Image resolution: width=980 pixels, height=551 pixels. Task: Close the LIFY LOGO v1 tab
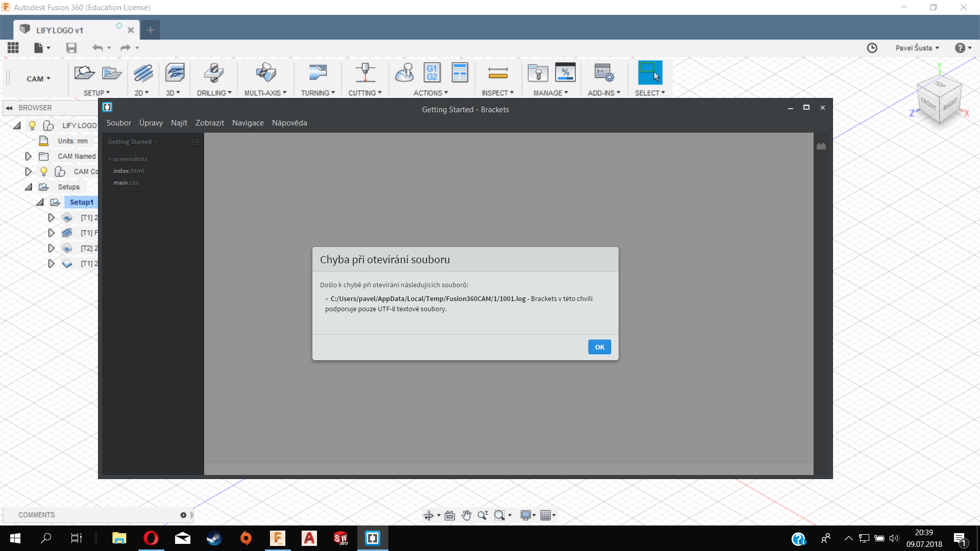point(131,30)
